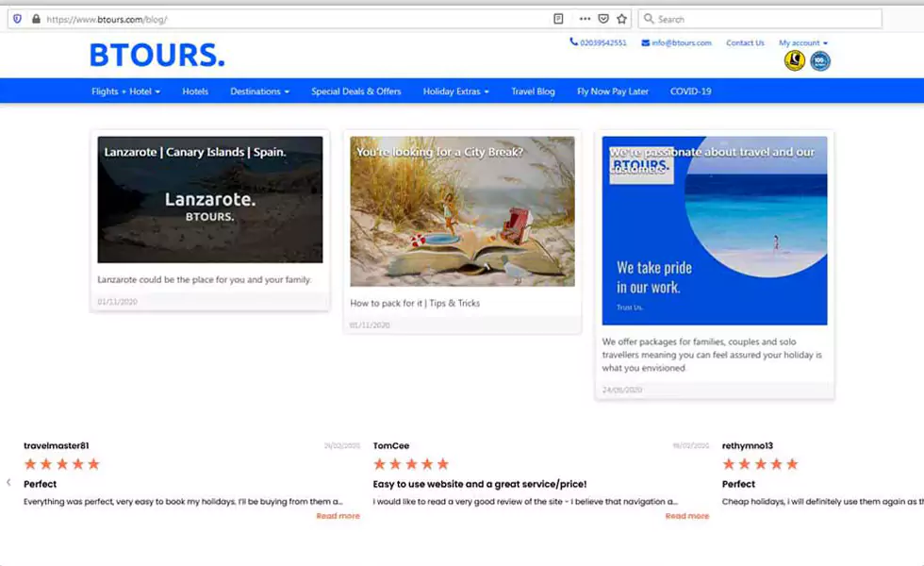Open the Lanzarote blog post thumbnail
Screen dimensions: 924x566
(x=210, y=199)
